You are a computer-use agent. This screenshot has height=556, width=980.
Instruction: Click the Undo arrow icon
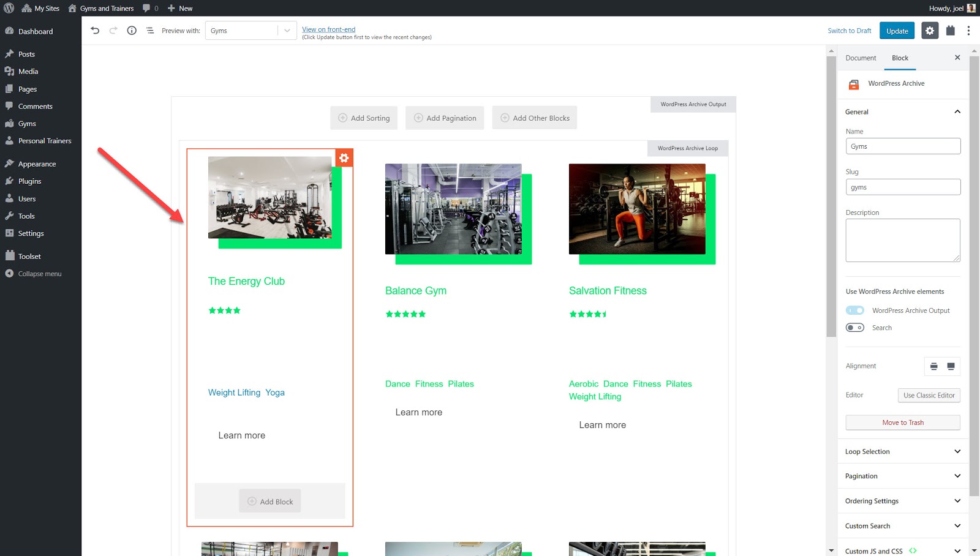95,31
